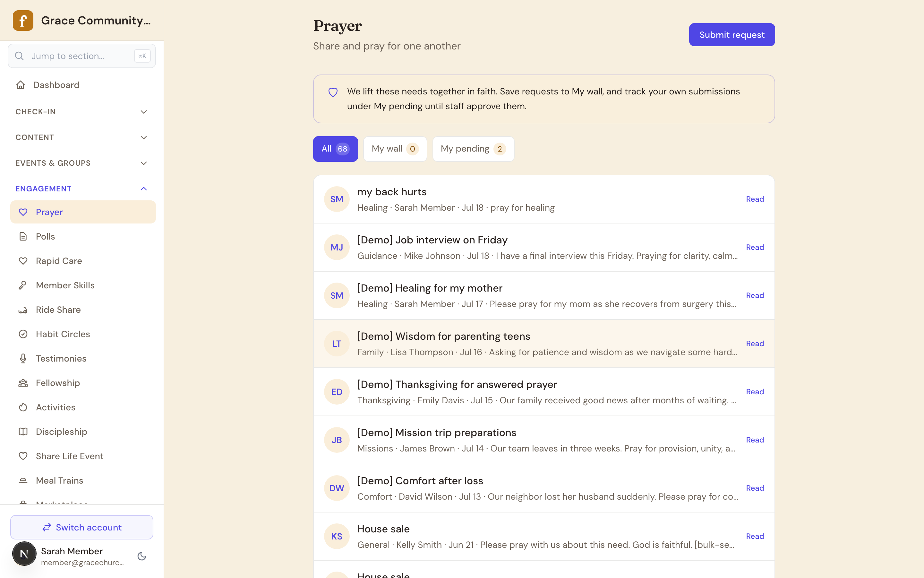Click the Switch account button
The image size is (924, 578).
pos(82,527)
